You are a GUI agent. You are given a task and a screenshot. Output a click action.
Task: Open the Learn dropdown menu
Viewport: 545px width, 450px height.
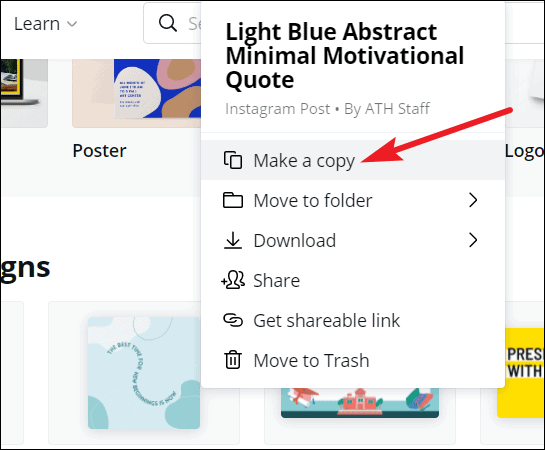click(45, 24)
